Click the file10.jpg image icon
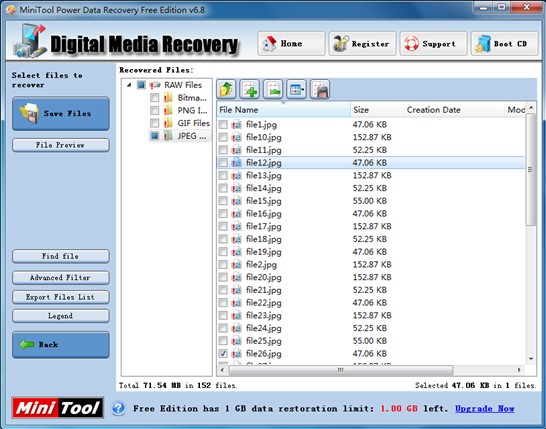The image size is (546, 429). click(x=236, y=137)
